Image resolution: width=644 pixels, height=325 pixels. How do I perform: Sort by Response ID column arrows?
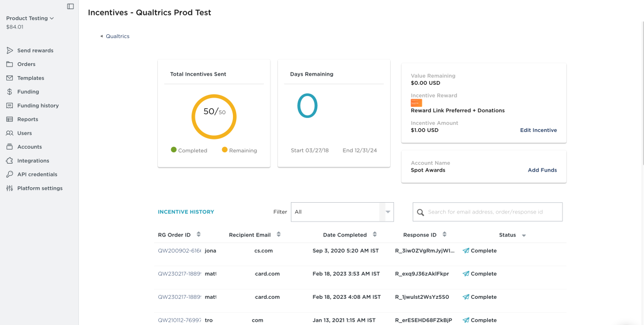444,234
